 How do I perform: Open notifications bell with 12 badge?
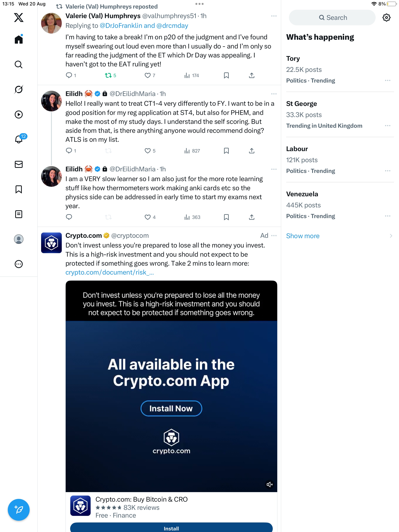tap(19, 139)
